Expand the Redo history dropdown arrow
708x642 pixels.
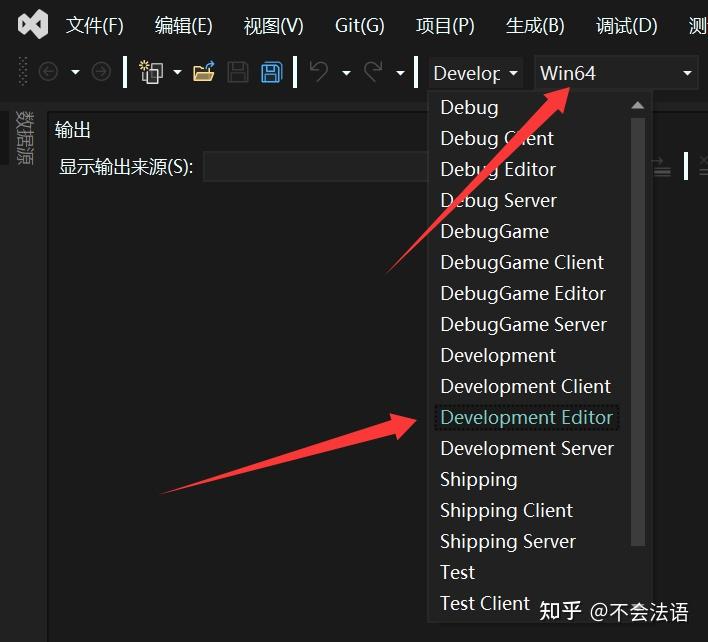click(x=401, y=73)
